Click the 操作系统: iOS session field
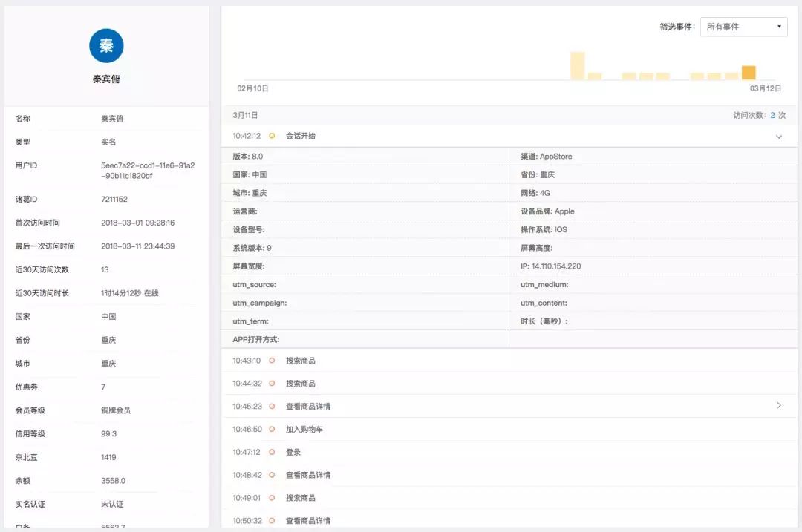 653,230
